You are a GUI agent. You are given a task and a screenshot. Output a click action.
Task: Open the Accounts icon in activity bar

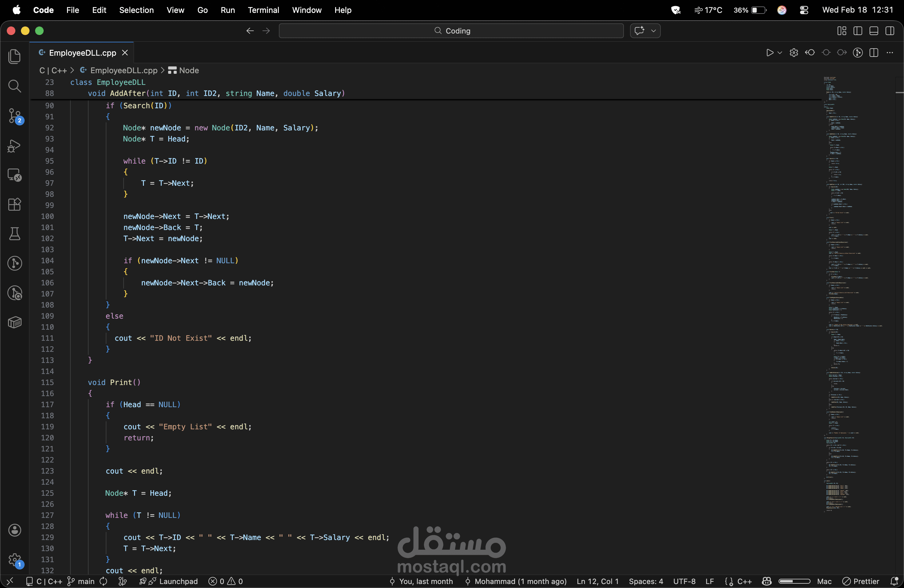tap(14, 530)
